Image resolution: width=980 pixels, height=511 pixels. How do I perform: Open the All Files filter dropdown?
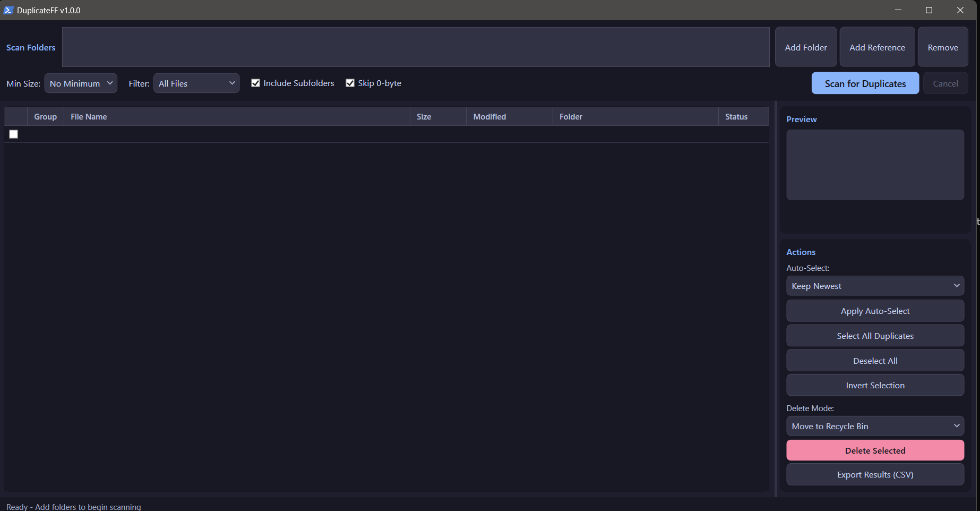click(x=196, y=83)
